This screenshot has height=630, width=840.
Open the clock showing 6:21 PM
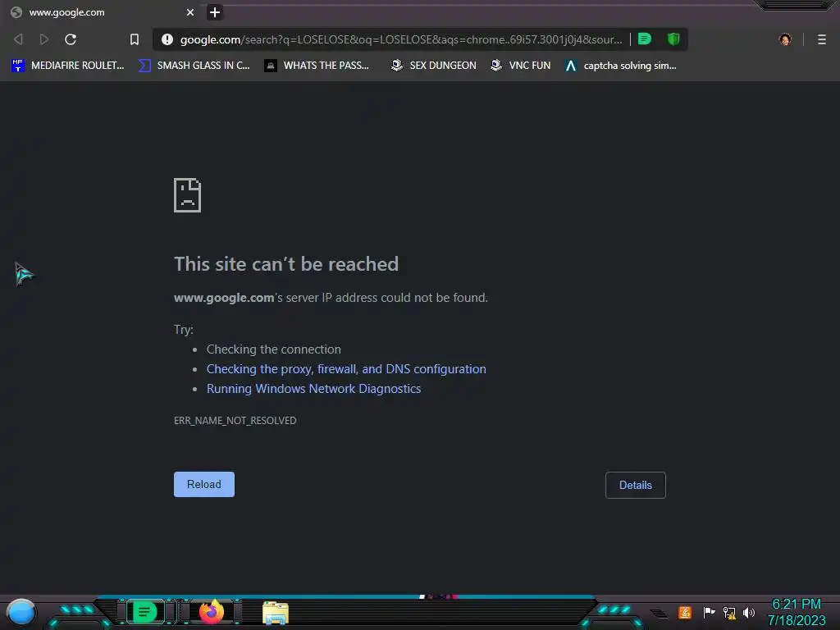[796, 612]
